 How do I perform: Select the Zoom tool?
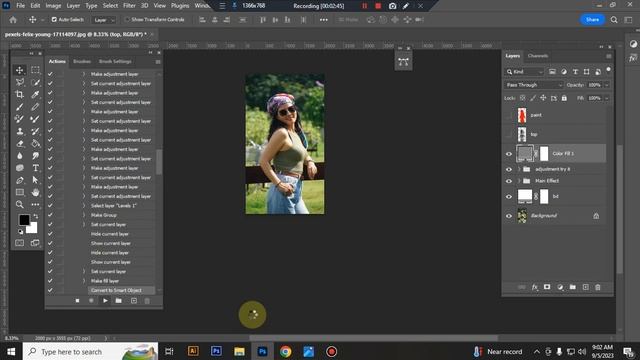pos(19,204)
